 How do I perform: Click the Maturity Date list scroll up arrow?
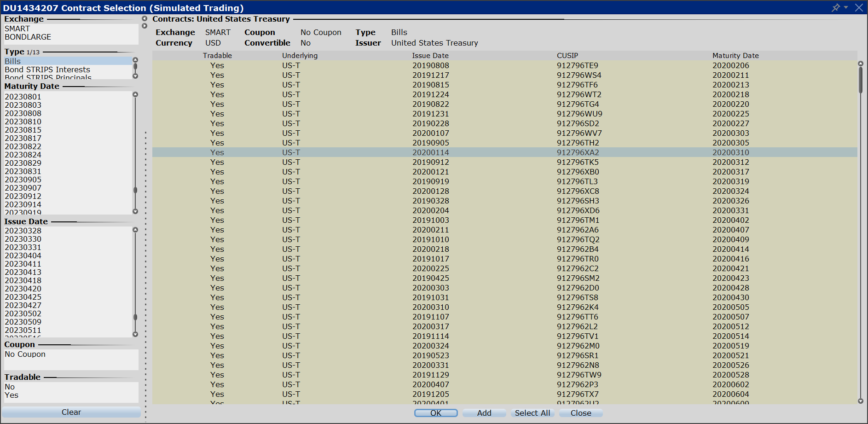click(x=135, y=94)
